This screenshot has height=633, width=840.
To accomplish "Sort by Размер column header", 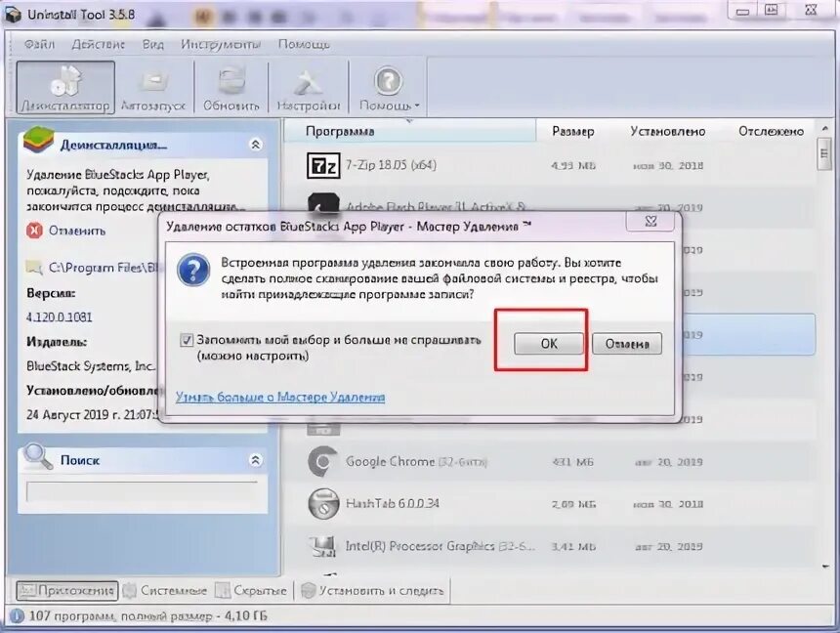I will pos(573,131).
